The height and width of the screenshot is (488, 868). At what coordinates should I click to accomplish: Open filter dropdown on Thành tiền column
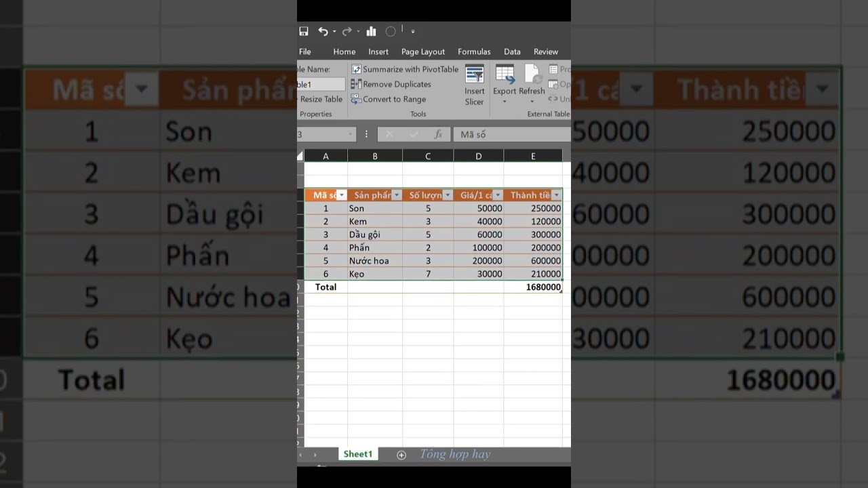coord(556,195)
